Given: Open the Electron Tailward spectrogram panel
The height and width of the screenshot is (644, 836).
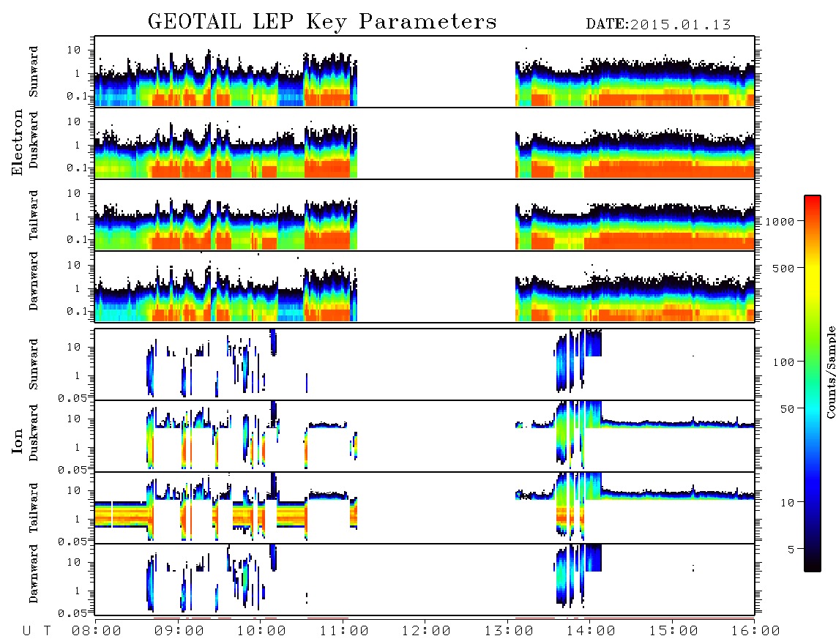Looking at the screenshot, I should pyautogui.click(x=425, y=215).
